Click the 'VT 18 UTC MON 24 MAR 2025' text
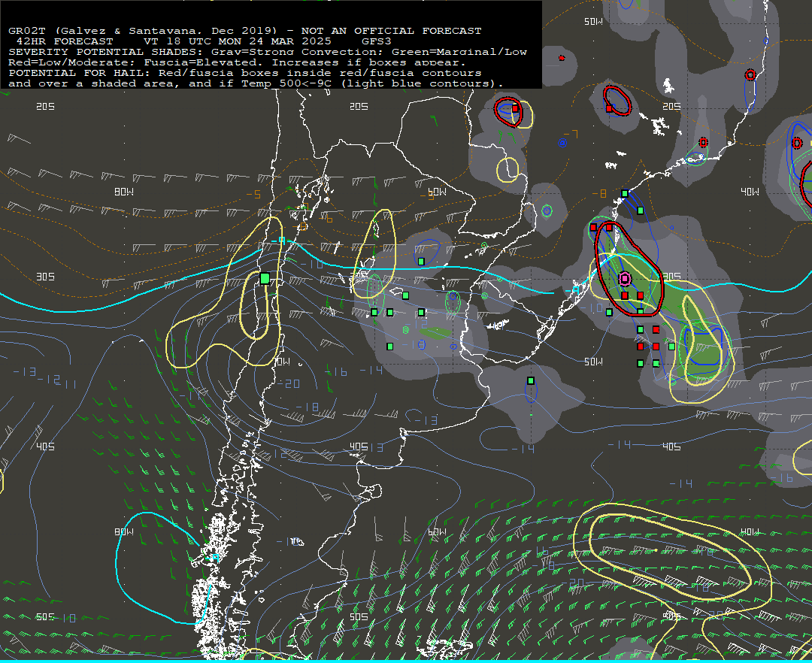Image resolution: width=812 pixels, height=663 pixels. coord(237,41)
